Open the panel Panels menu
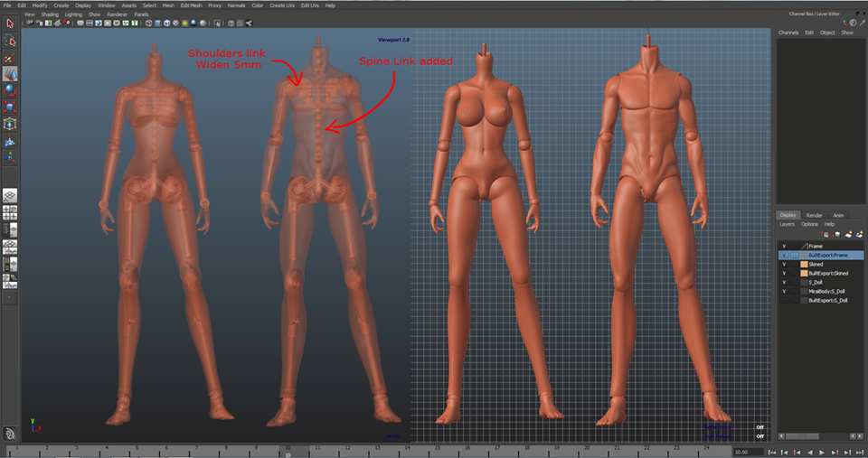The image size is (868, 458). 141,14
